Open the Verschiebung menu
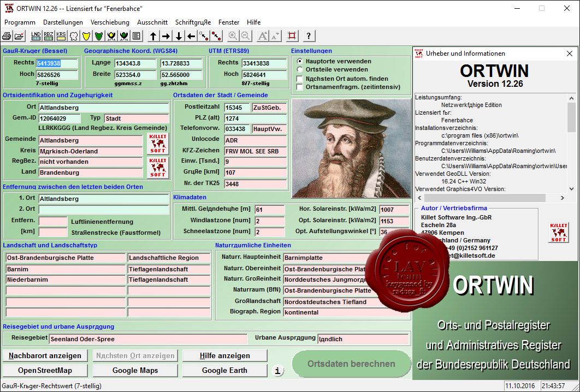The height and width of the screenshot is (392, 580). [110, 22]
